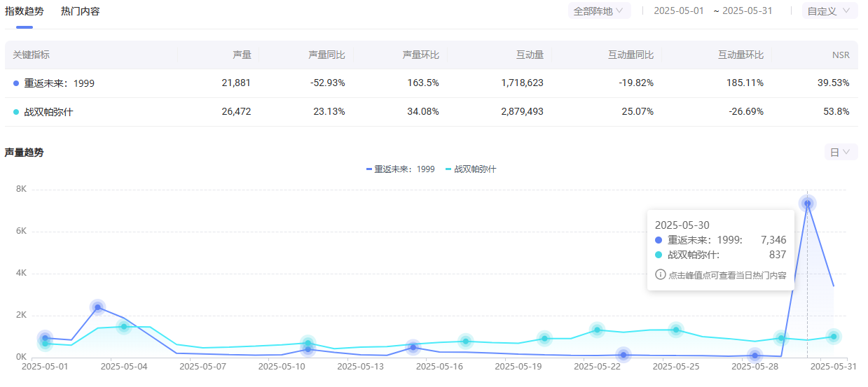Click the 互动量 column header
868x387 pixels.
pos(530,55)
